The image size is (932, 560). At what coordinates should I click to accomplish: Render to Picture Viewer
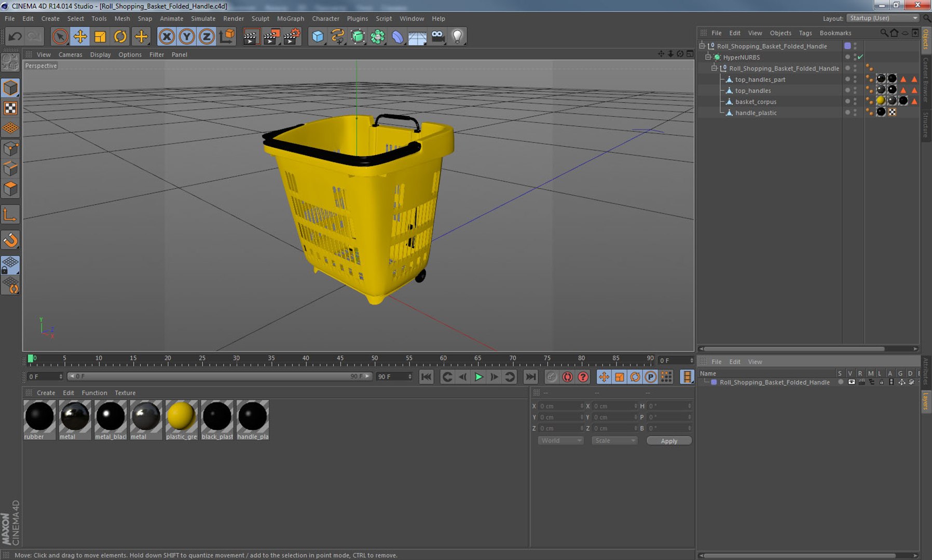click(271, 36)
